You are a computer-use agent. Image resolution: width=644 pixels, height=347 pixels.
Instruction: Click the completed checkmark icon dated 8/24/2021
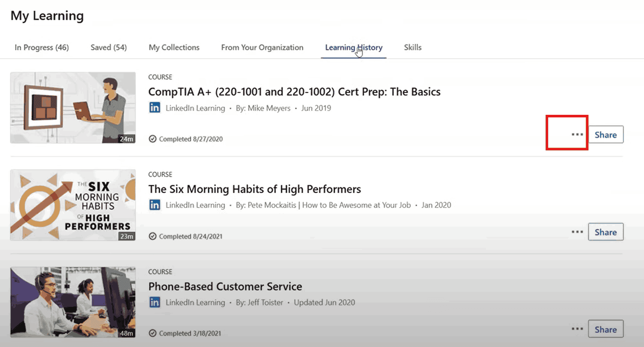point(152,237)
